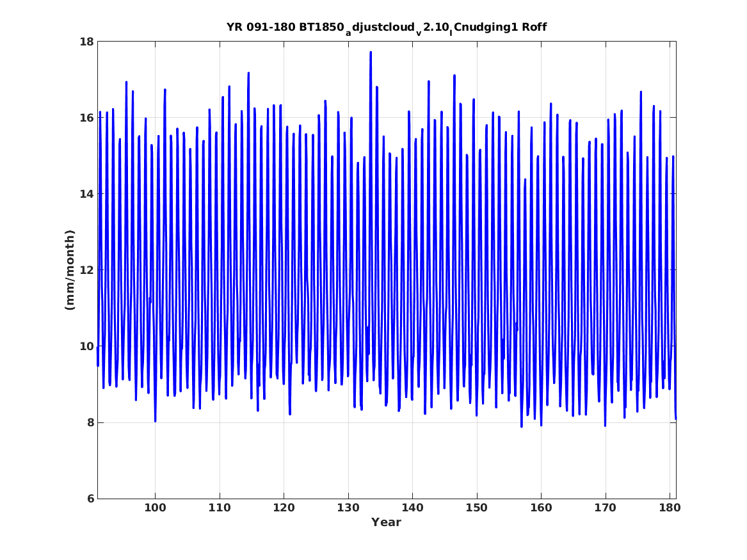This screenshot has height=560, width=747.
Task: Click x-axis tick label 160
Action: (541, 508)
